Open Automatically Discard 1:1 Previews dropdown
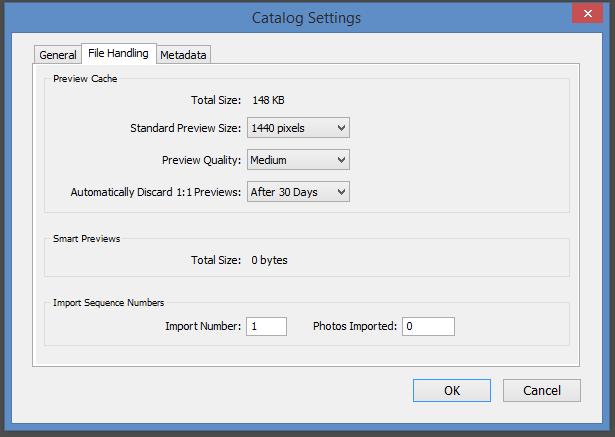The width and height of the screenshot is (615, 437). pos(298,192)
